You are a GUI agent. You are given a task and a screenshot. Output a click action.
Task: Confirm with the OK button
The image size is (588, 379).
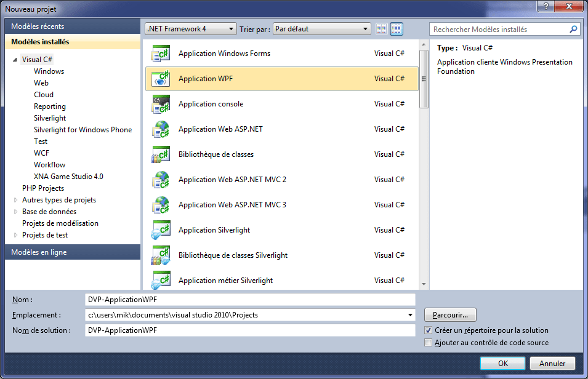pos(502,363)
